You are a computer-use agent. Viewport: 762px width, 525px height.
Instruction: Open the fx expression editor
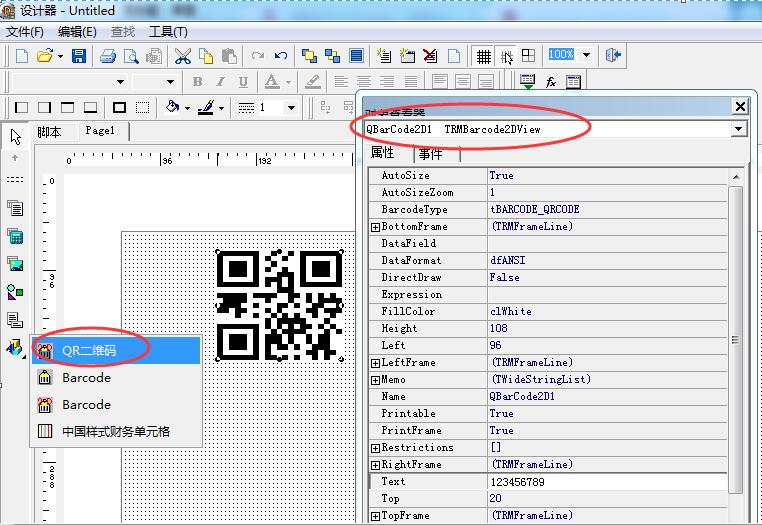tap(551, 82)
